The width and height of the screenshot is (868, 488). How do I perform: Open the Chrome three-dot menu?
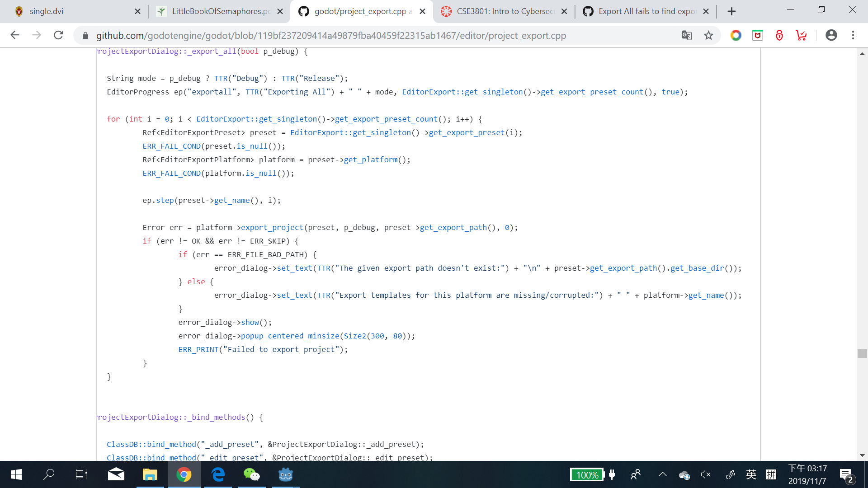(853, 35)
